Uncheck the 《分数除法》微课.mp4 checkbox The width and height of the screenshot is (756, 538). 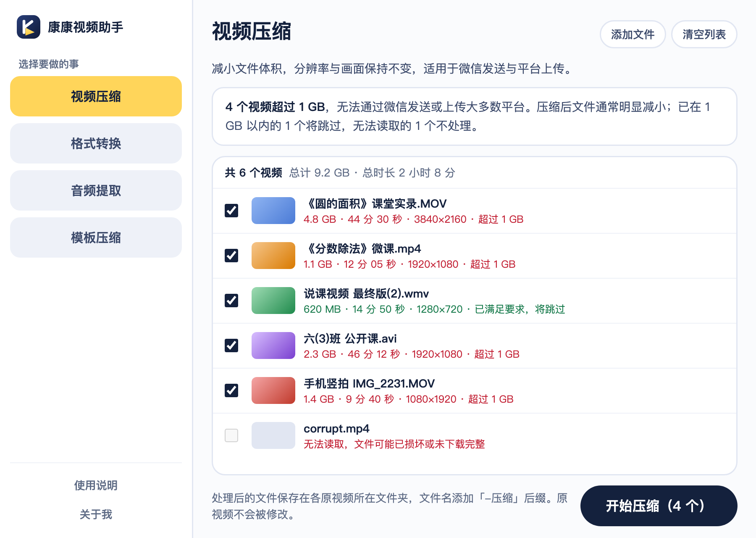[x=231, y=256]
